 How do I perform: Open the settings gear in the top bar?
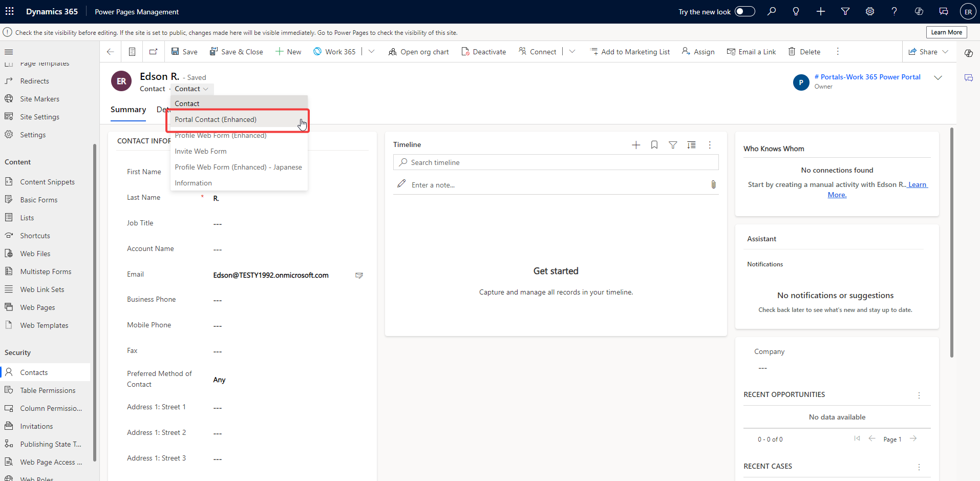pyautogui.click(x=870, y=11)
